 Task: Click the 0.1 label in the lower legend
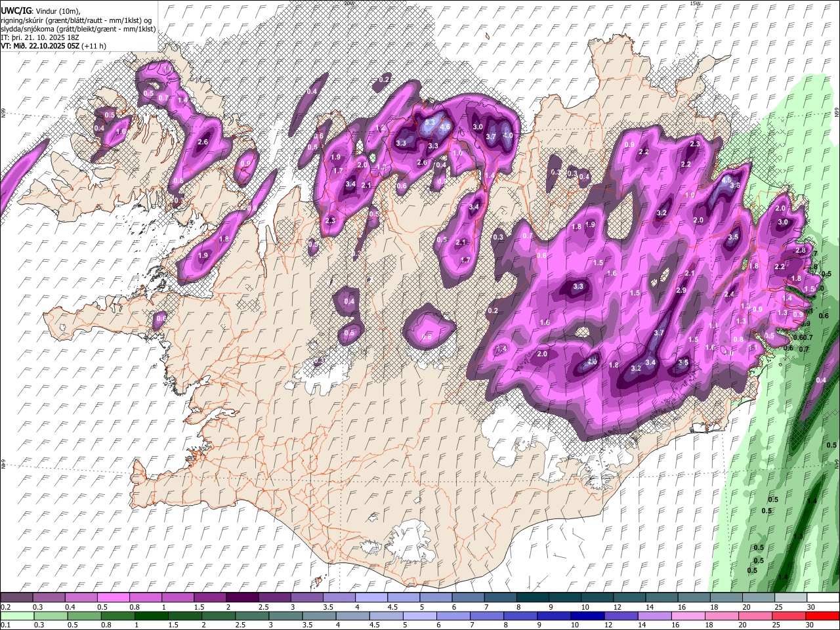[5, 625]
